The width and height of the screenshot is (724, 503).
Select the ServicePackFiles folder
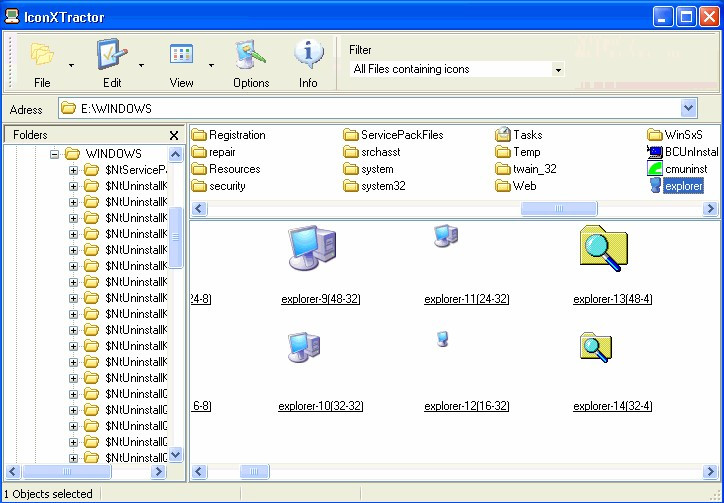coord(394,135)
